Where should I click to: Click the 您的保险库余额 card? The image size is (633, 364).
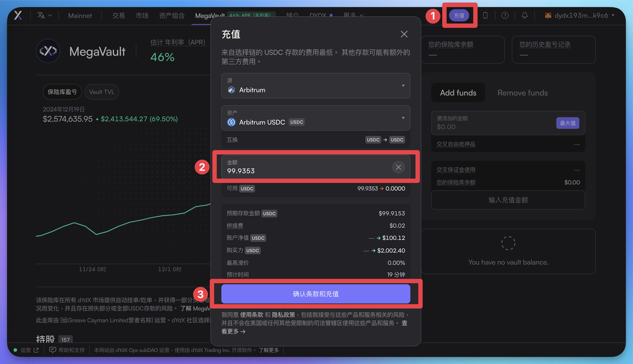tap(463, 50)
